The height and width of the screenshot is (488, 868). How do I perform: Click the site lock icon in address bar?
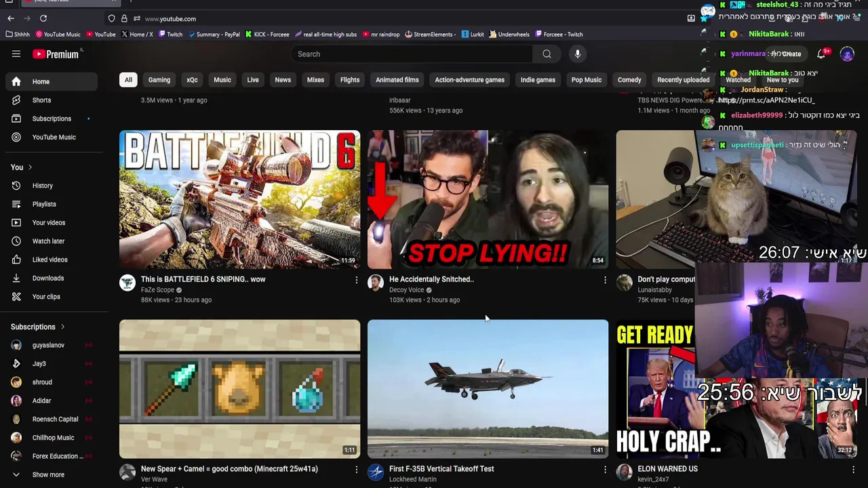(124, 18)
